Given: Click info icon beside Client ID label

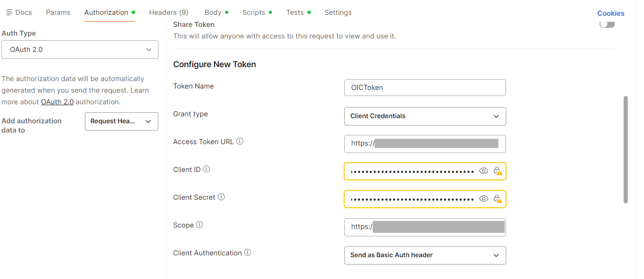Looking at the screenshot, I should 207,170.
